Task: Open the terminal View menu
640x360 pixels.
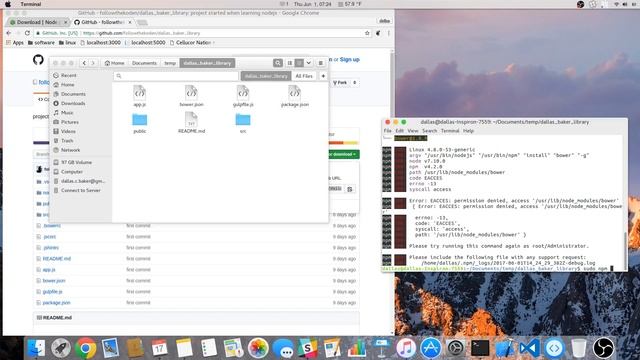Action: (x=413, y=131)
